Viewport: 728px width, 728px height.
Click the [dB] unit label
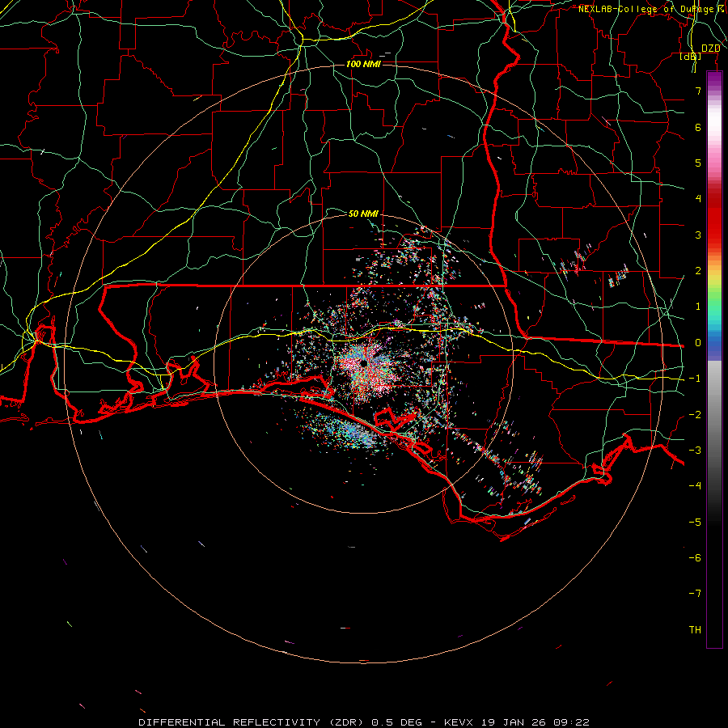tap(691, 56)
